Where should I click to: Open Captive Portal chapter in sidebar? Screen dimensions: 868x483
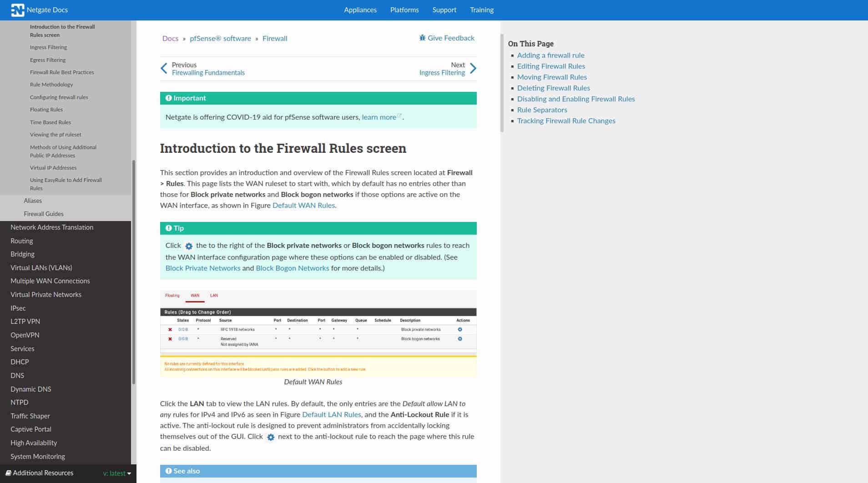(31, 429)
